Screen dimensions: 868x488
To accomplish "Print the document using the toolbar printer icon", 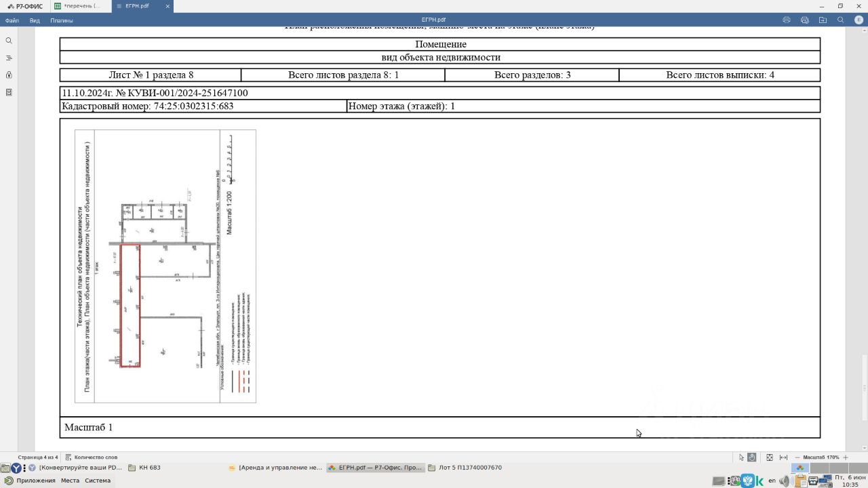I will point(787,20).
